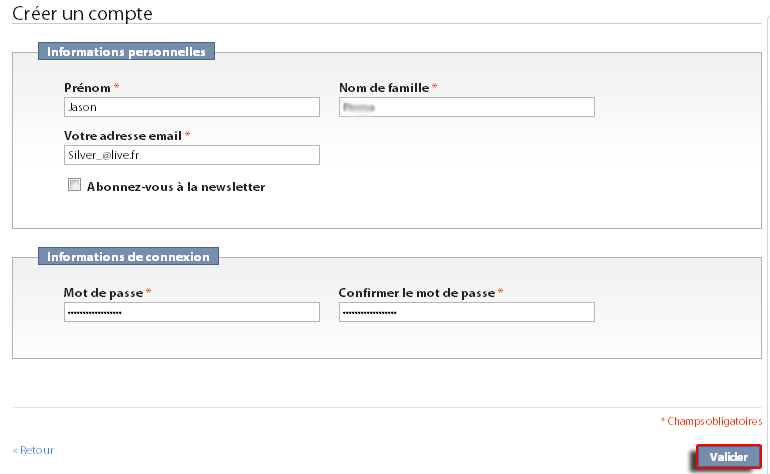
Task: Click the 'Champs obligatoires' required-fields note
Action: 712,421
